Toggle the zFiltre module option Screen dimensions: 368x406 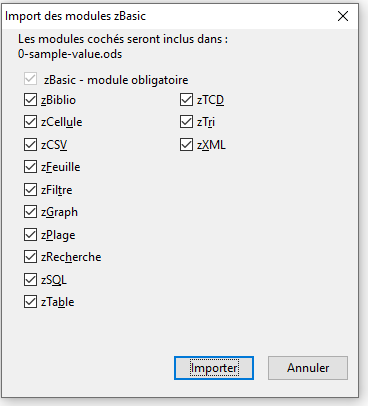(x=30, y=190)
